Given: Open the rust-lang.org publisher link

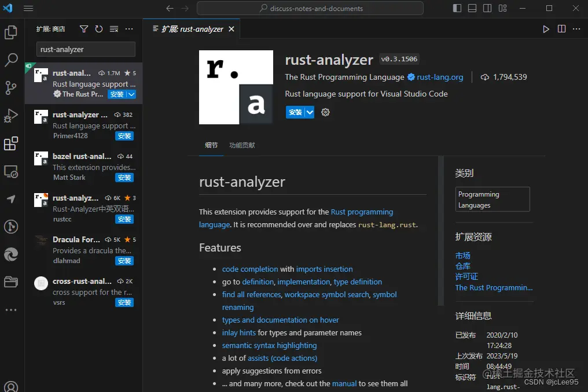Looking at the screenshot, I should coord(440,77).
